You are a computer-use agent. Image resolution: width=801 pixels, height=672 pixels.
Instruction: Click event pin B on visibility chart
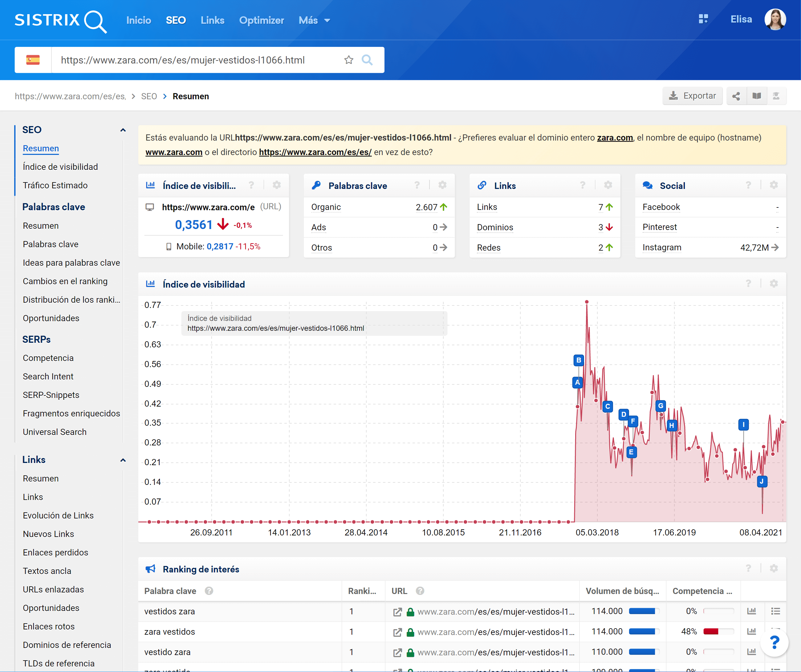coord(578,360)
